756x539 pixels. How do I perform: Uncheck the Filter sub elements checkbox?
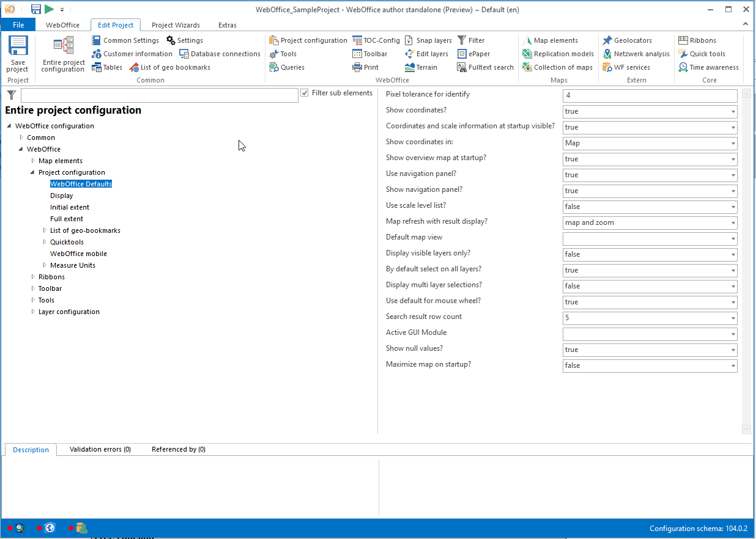pos(304,92)
